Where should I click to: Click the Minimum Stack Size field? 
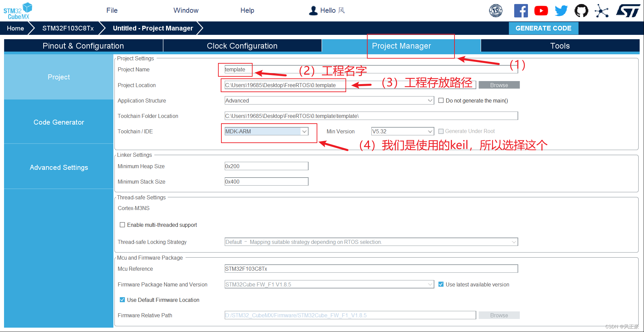[x=266, y=182]
